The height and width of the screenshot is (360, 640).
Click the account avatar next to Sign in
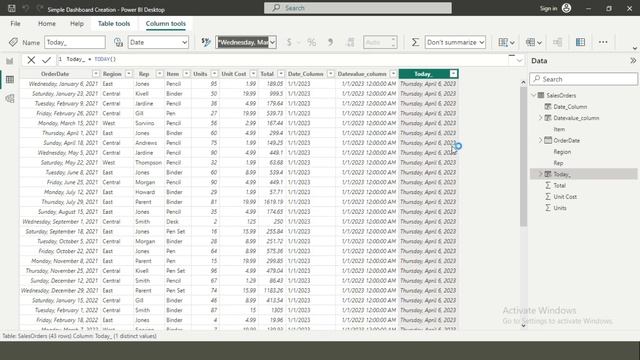(567, 8)
